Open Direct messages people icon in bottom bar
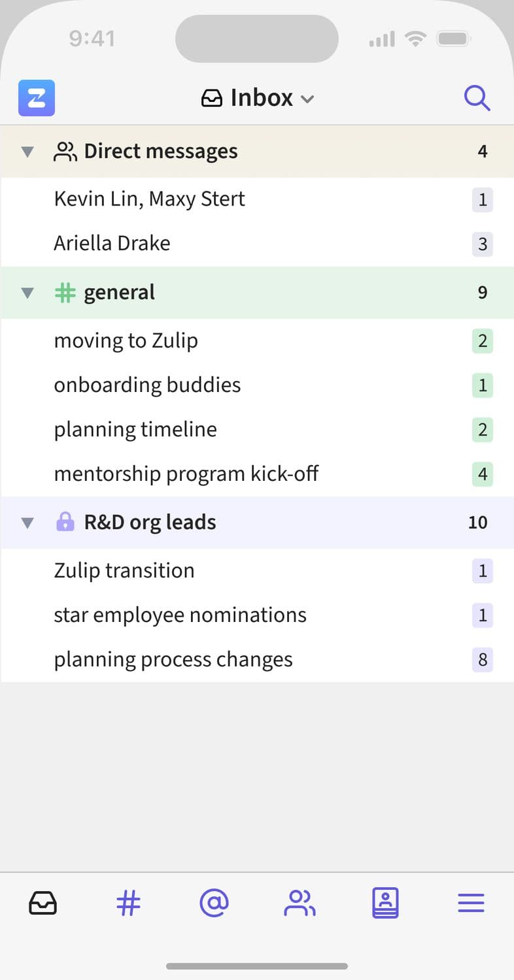514x980 pixels. [300, 904]
